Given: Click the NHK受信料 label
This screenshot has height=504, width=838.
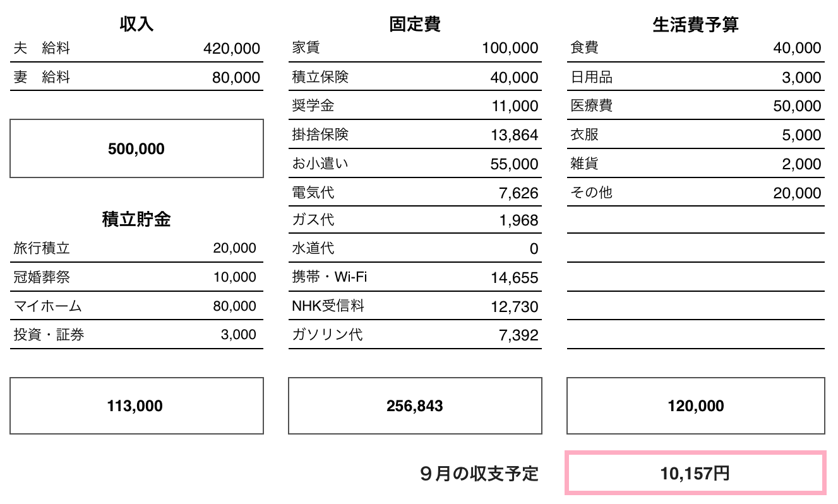Looking at the screenshot, I should 328,306.
